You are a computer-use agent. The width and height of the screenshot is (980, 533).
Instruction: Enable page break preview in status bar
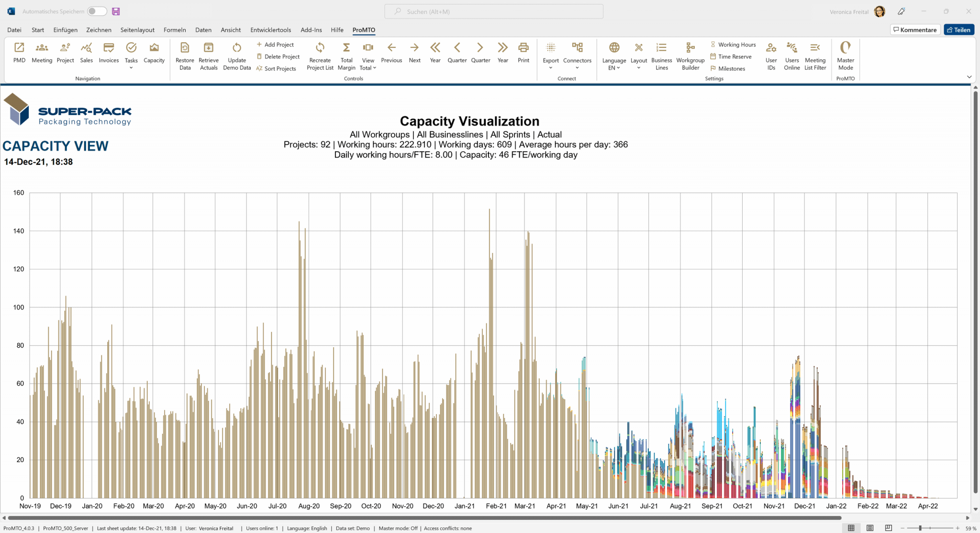tap(889, 528)
